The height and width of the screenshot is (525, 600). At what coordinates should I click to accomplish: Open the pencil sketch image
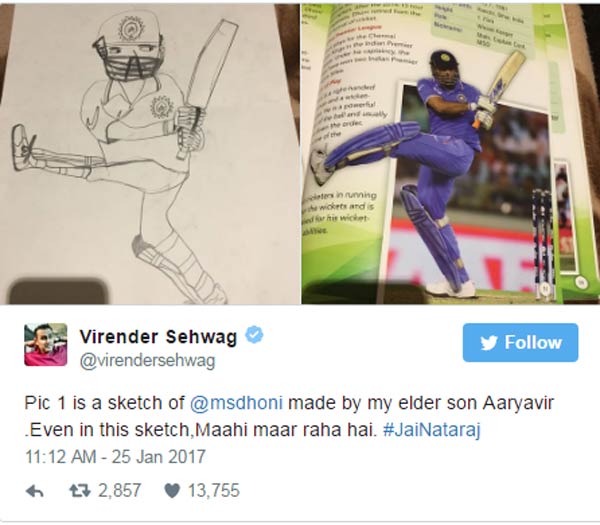pos(150,154)
